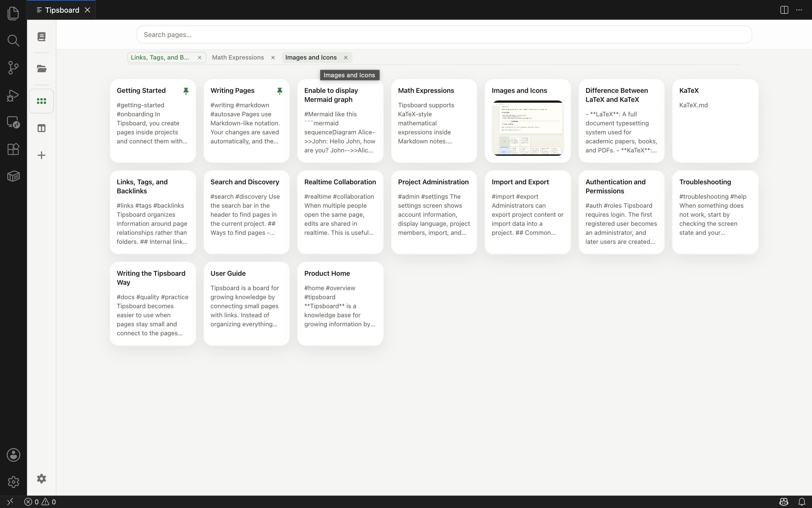Screen dimensions: 812x508
Task: Open the VS Code Manage gear icon
Action: coord(14,482)
